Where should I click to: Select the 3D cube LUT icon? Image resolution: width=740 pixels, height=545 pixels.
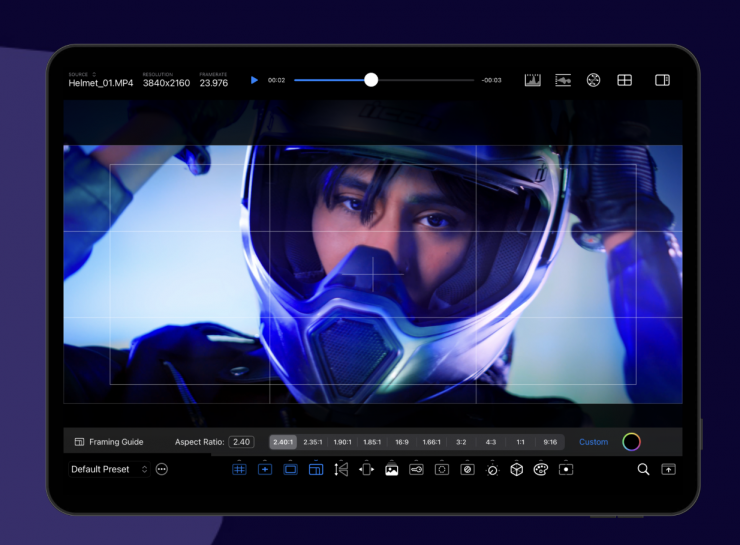click(516, 469)
